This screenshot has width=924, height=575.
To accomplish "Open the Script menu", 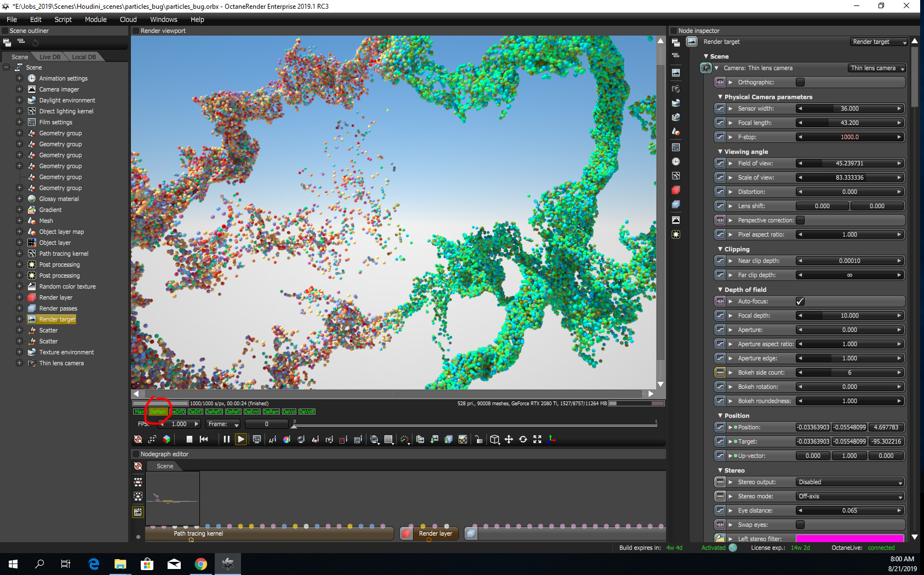I will (63, 19).
